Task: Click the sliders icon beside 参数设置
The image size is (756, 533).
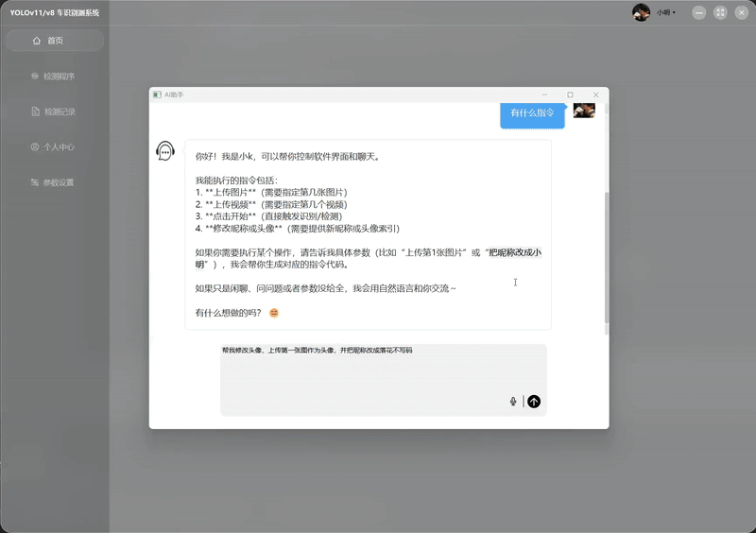Action: (x=35, y=182)
